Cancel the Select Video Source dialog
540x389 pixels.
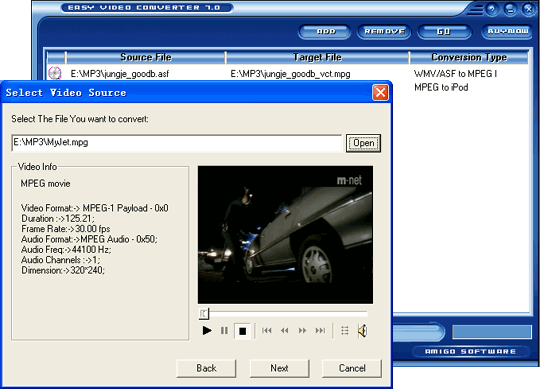352,368
